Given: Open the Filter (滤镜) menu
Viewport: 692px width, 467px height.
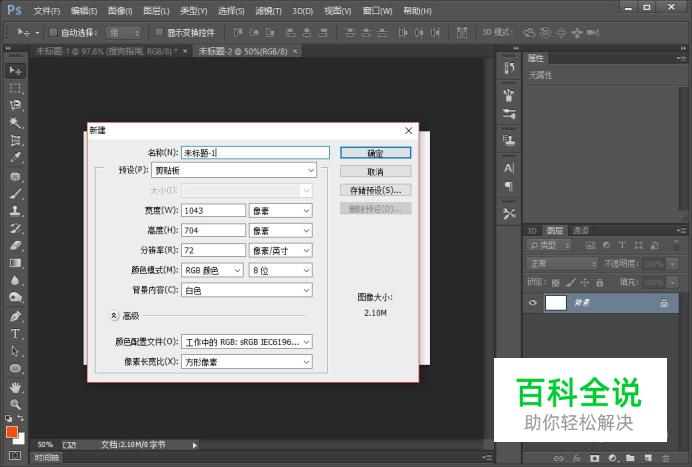Looking at the screenshot, I should (x=267, y=11).
